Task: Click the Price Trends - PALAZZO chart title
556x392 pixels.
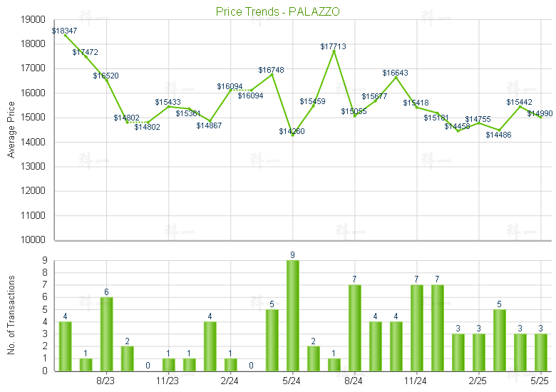Action: [x=277, y=11]
